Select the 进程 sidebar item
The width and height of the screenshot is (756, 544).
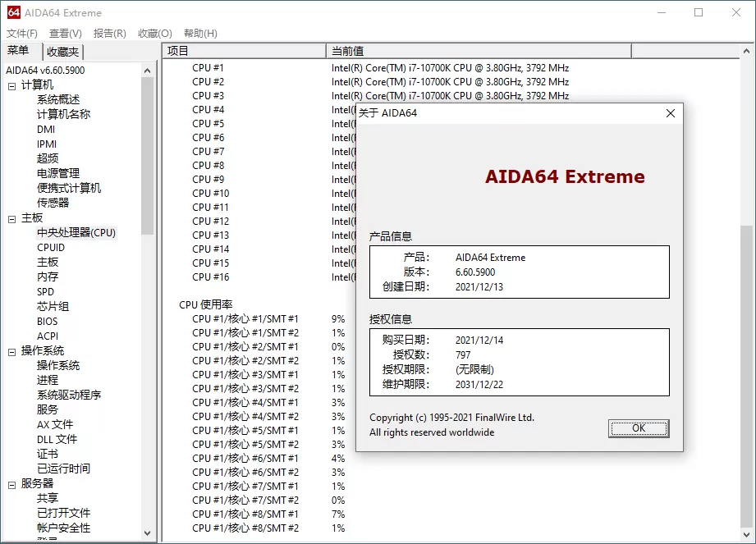coord(48,380)
